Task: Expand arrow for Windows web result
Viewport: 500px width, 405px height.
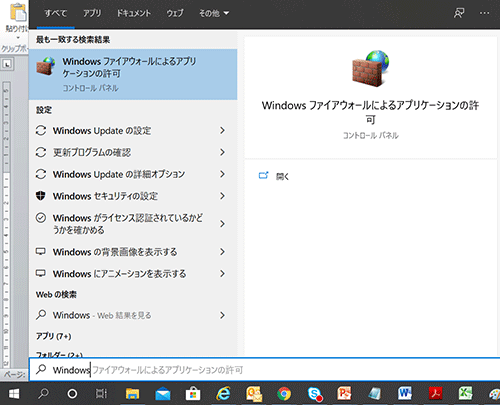Action: 222,315
